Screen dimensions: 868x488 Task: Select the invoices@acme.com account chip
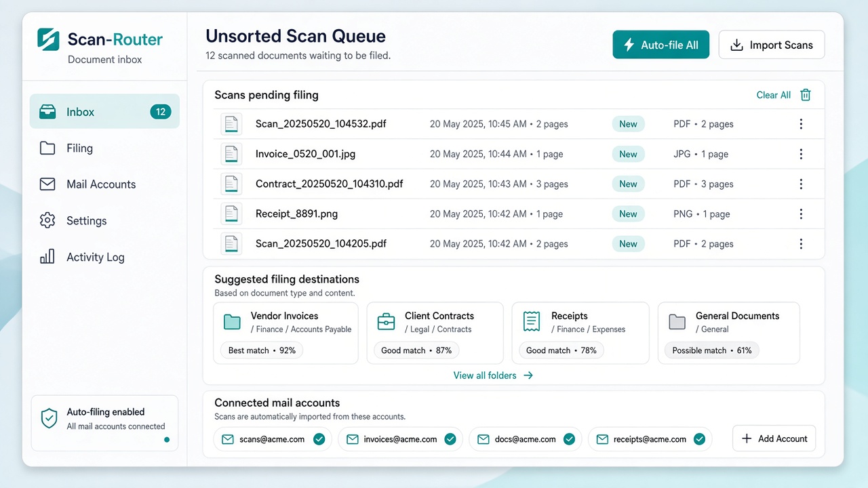400,439
